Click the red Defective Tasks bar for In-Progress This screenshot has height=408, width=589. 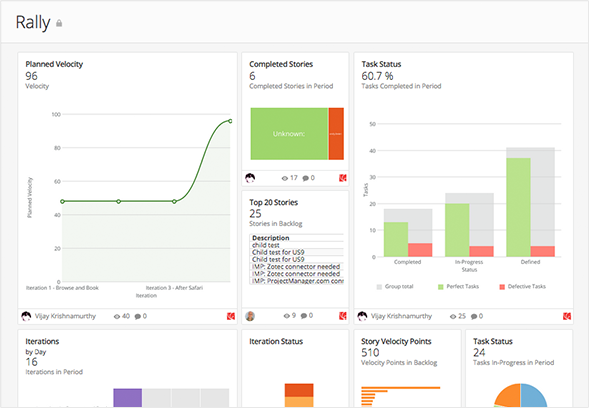[481, 251]
